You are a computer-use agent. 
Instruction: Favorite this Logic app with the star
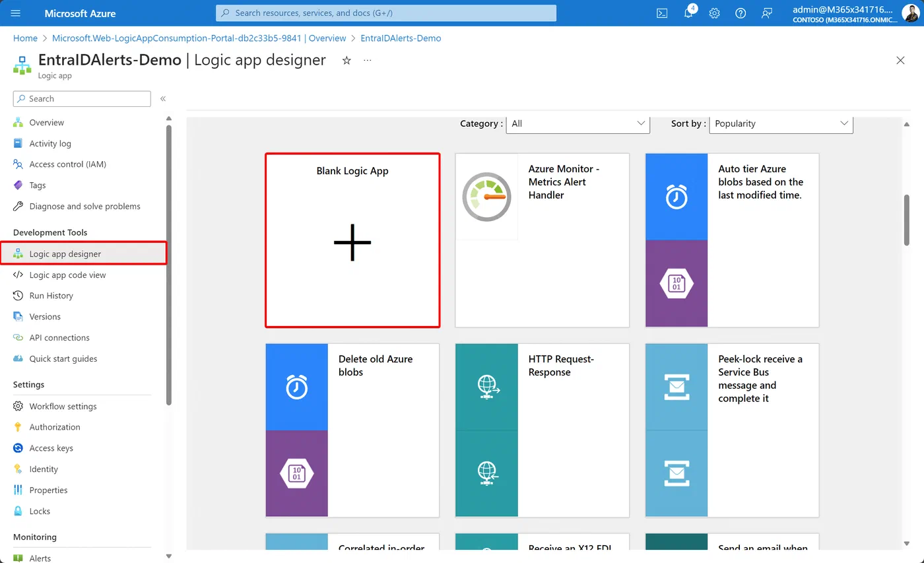pos(346,60)
